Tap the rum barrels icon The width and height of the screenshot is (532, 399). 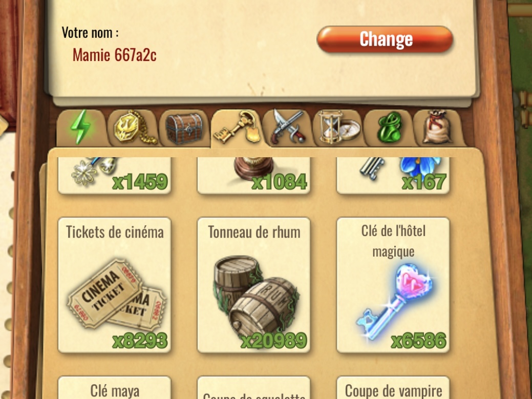(x=256, y=296)
